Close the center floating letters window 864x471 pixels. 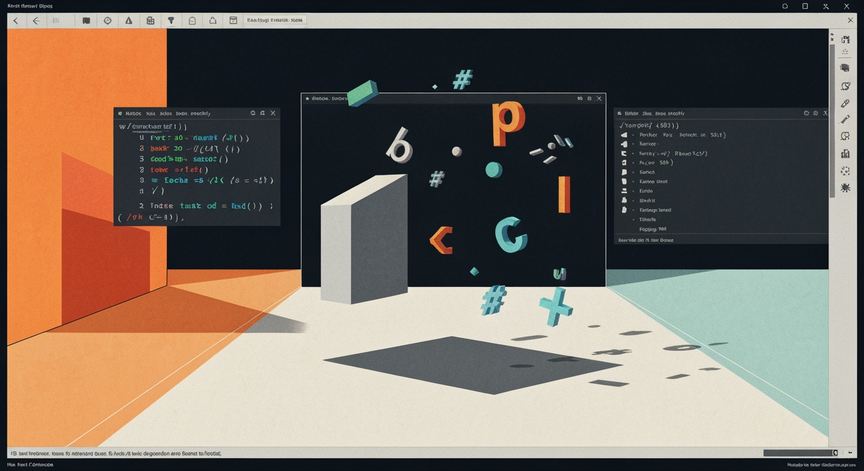tap(599, 99)
